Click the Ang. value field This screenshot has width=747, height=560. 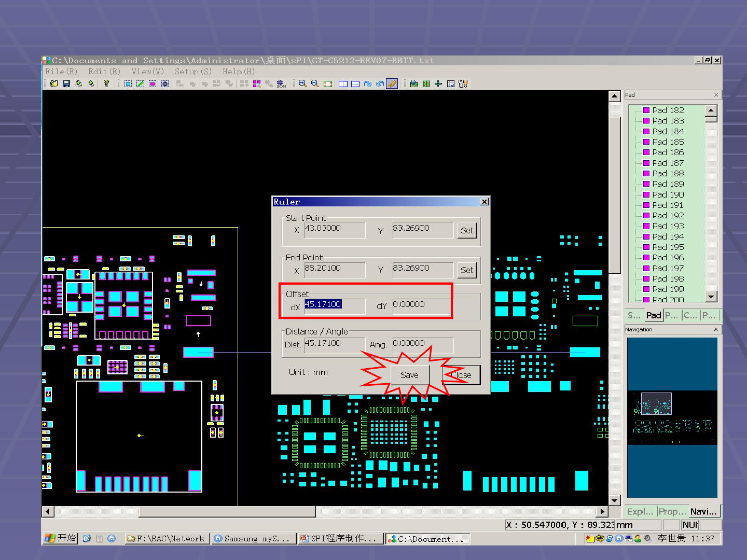click(x=423, y=345)
